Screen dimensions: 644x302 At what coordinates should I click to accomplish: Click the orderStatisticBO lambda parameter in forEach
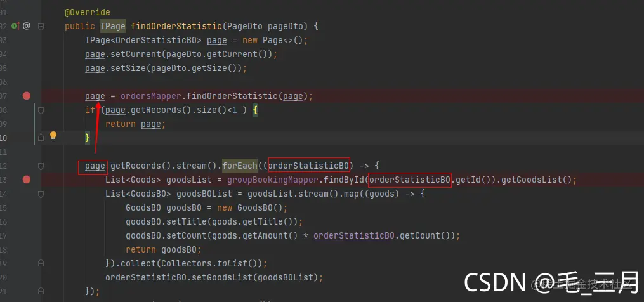point(308,166)
